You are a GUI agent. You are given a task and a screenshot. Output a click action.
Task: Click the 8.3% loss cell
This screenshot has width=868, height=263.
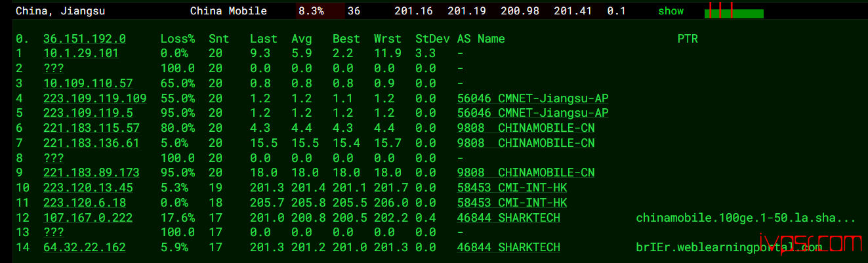click(320, 11)
